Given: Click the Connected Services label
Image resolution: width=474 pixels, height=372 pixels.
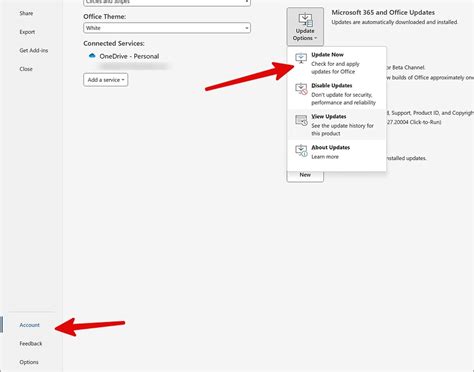Looking at the screenshot, I should point(114,43).
